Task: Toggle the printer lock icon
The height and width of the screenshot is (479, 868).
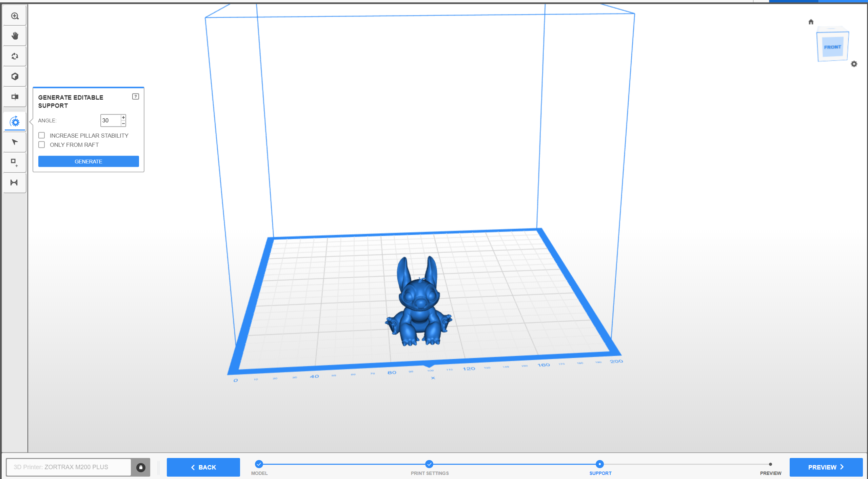Action: (141, 467)
